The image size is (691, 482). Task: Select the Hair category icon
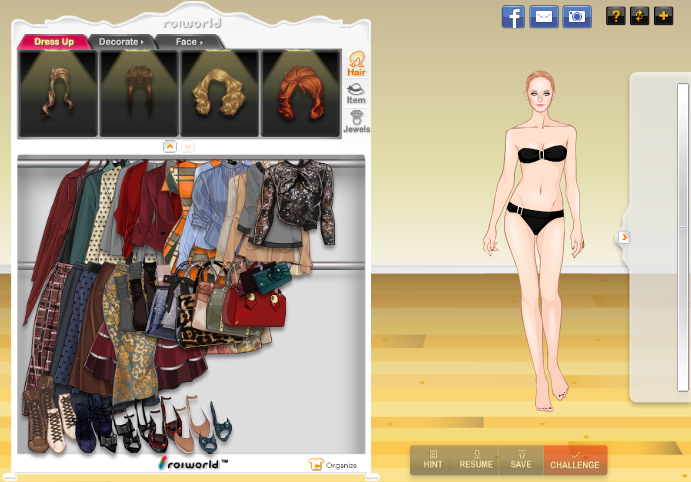(x=356, y=65)
